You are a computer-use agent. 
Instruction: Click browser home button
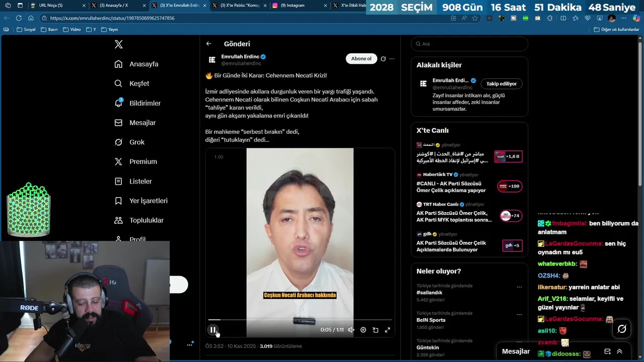[x=31, y=18]
